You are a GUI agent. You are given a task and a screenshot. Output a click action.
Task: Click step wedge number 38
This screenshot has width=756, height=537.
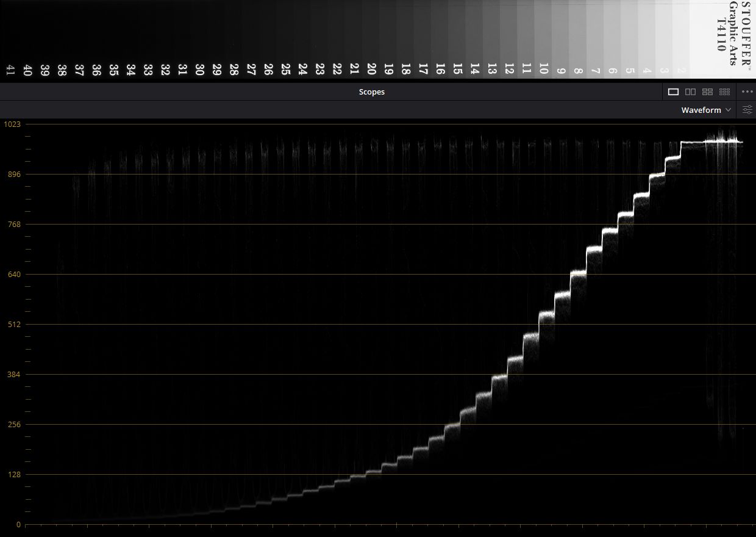coord(62,70)
